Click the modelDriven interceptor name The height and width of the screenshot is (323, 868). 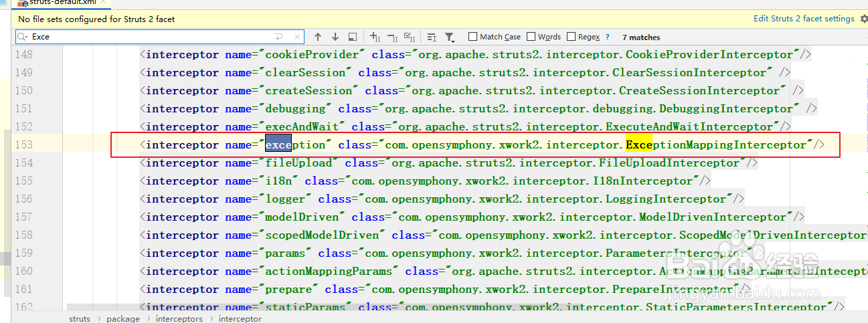(x=302, y=217)
